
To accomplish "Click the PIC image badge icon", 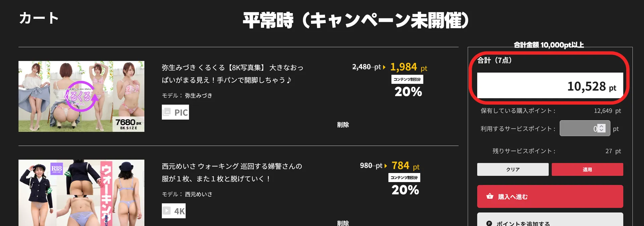I will point(167,112).
